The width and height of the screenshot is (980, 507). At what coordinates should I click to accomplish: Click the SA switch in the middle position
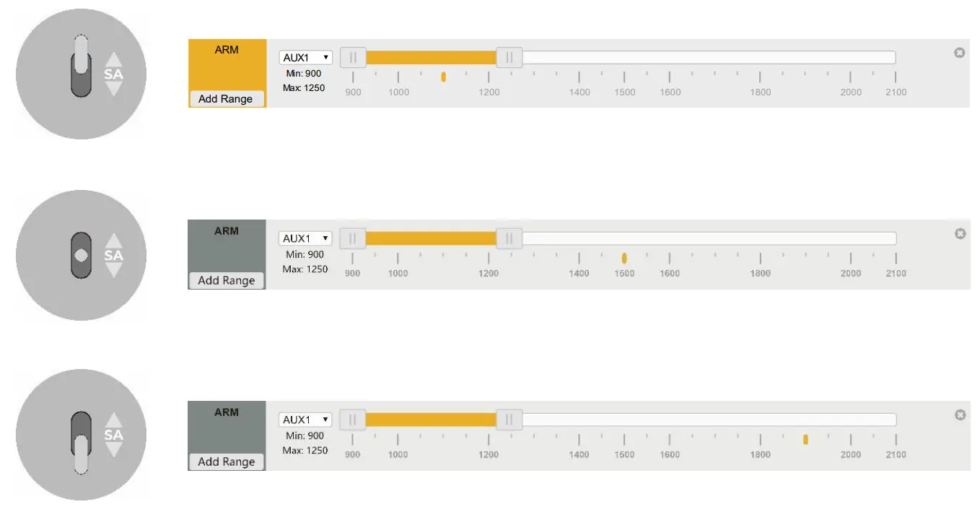81,255
